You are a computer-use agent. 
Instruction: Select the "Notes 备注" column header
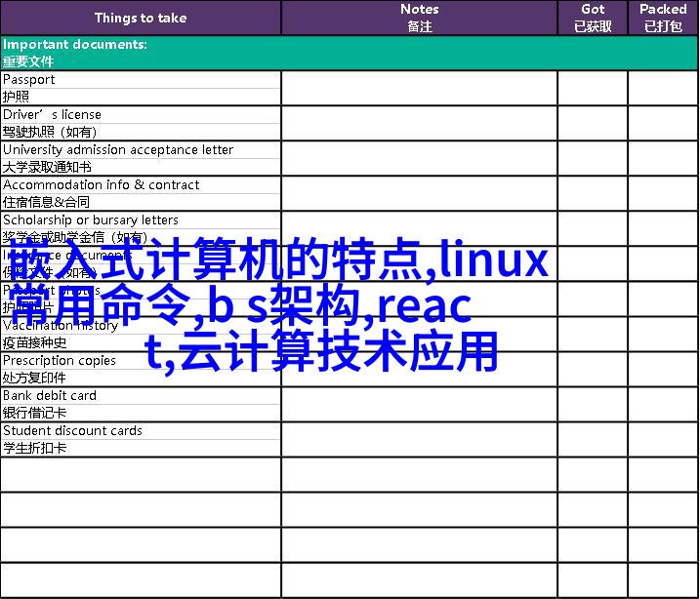point(419,18)
